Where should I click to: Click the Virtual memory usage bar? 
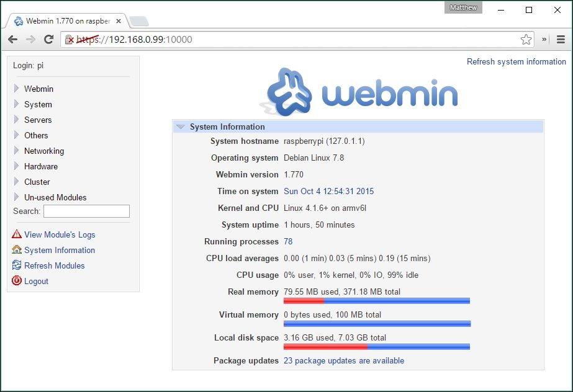[x=377, y=324]
